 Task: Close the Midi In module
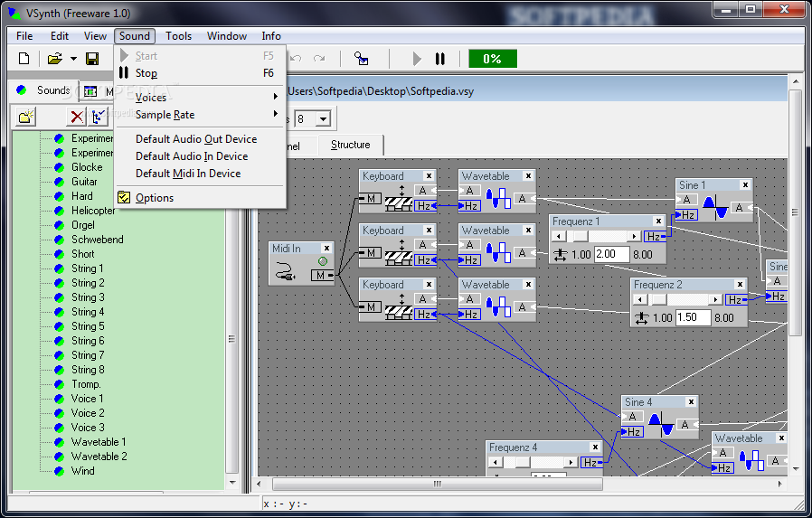[326, 249]
